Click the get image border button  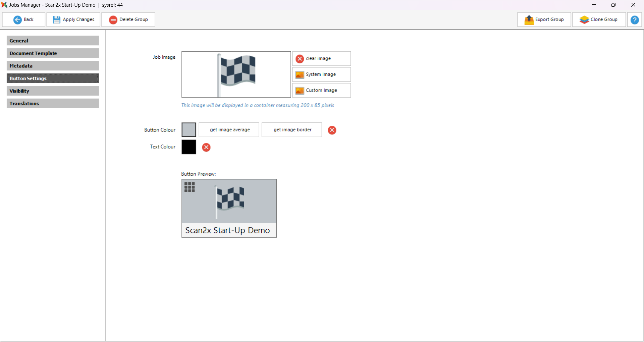(x=291, y=130)
